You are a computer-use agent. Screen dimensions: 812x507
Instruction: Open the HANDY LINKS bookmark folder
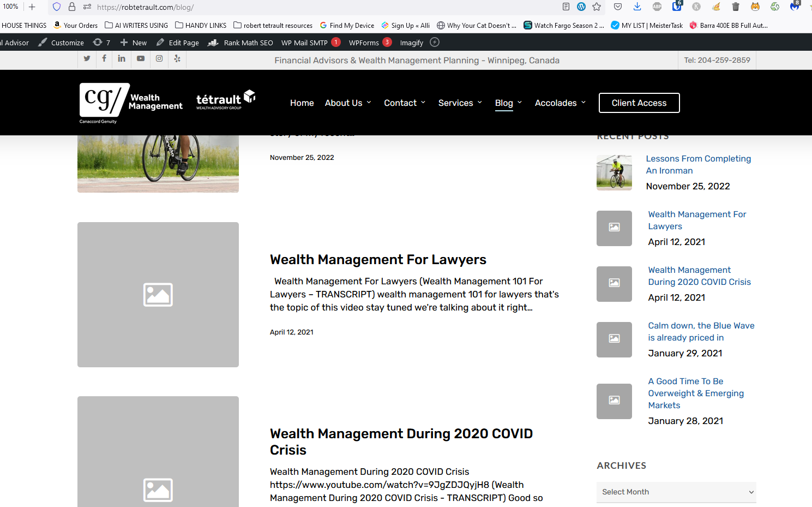[201, 25]
